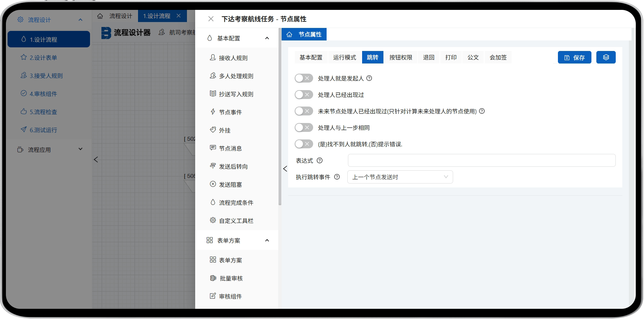The image size is (644, 319).
Task: Click the 多人处理规则 icon
Action: click(x=213, y=76)
